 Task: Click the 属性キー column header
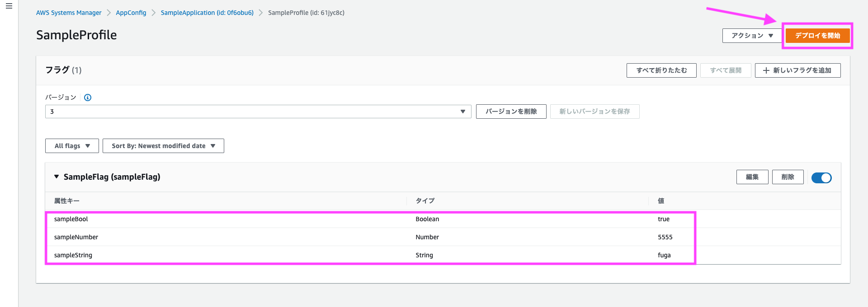[x=67, y=201]
